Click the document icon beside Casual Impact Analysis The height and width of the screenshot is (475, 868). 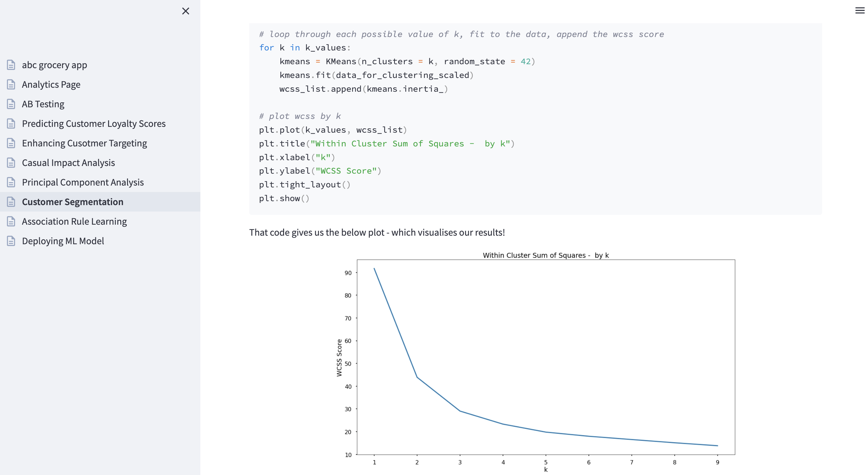11,163
